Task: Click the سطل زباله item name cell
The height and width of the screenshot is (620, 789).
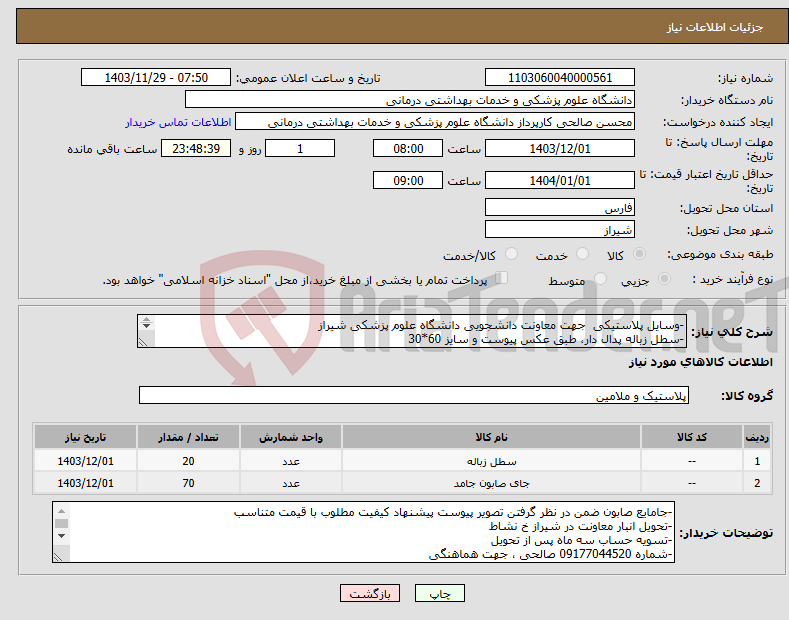Action: pyautogui.click(x=491, y=461)
